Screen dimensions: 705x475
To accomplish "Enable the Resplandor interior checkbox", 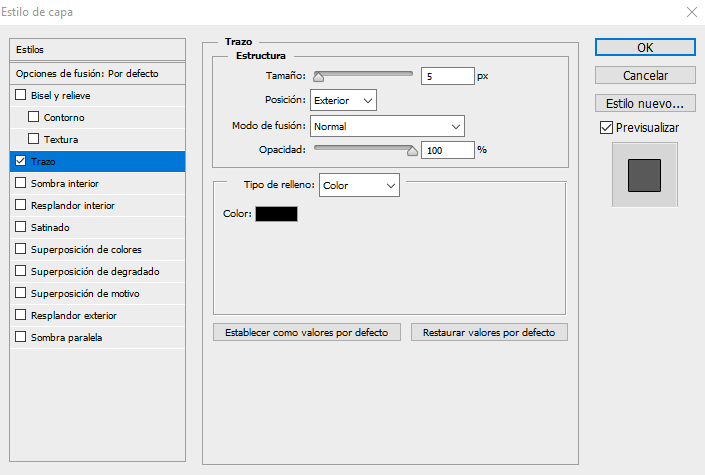I will pos(21,205).
